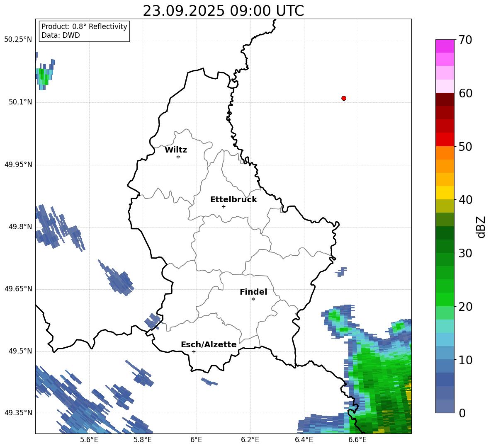The width and height of the screenshot is (491, 448).
Task: Click the red station dot marker
Action: click(x=344, y=98)
